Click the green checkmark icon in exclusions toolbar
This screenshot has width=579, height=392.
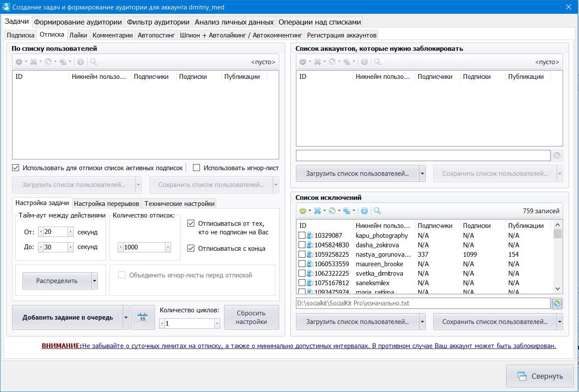tap(303, 211)
